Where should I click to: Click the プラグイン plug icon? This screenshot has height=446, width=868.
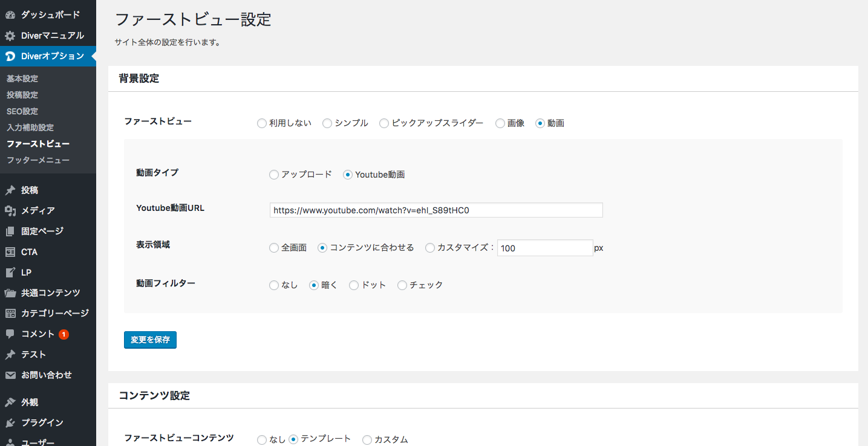pyautogui.click(x=10, y=423)
